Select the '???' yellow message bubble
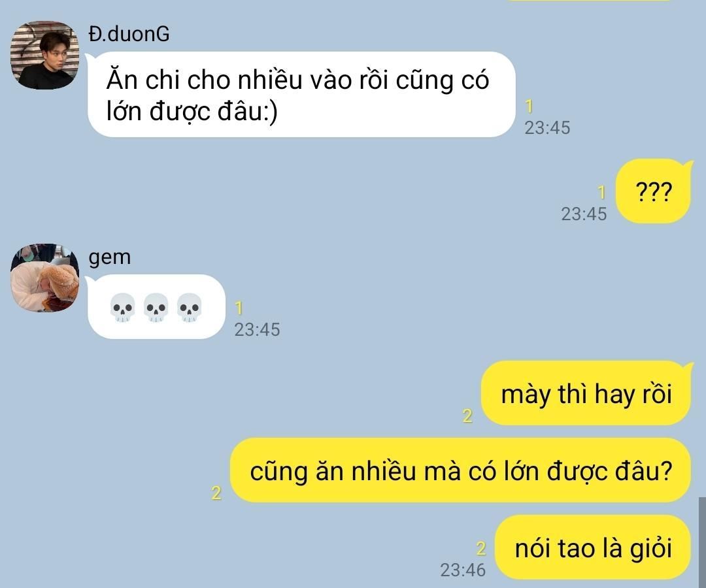706x588 pixels. click(x=653, y=191)
